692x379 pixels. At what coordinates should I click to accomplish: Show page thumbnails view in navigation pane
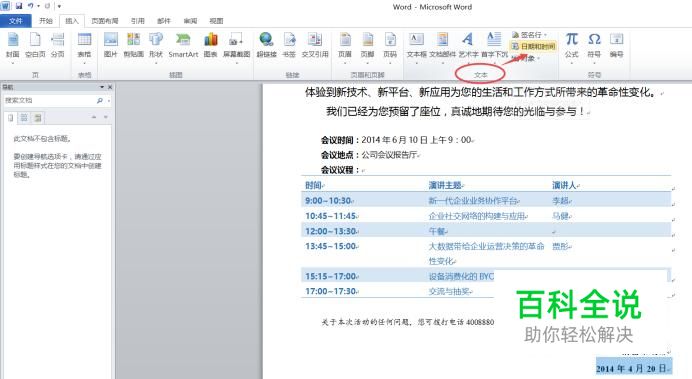tap(24, 118)
